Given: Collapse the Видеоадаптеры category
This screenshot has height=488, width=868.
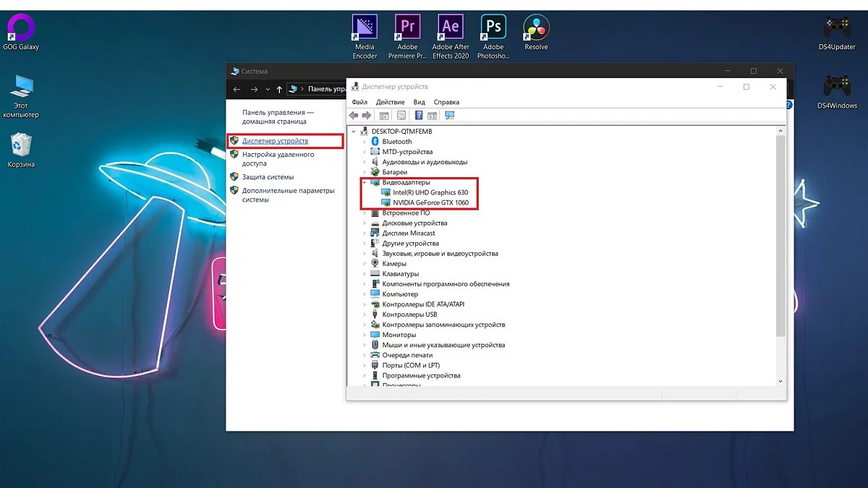Looking at the screenshot, I should click(x=365, y=182).
